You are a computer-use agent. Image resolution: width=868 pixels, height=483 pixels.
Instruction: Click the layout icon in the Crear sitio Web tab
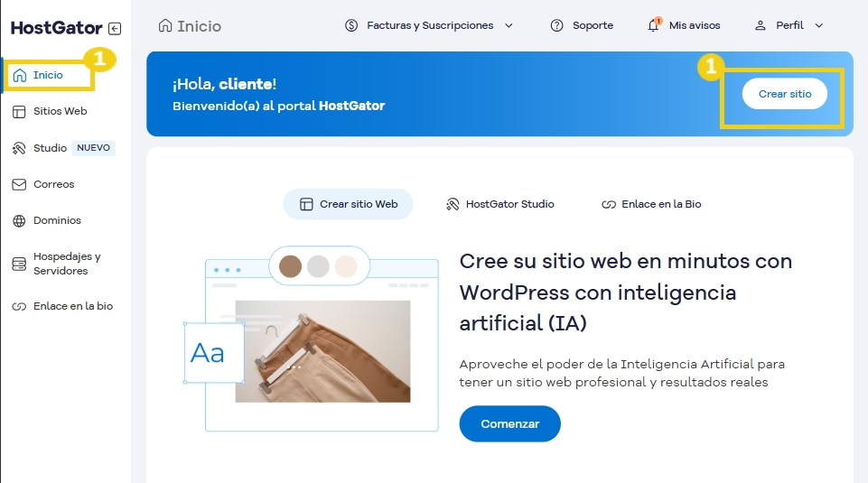pos(306,205)
